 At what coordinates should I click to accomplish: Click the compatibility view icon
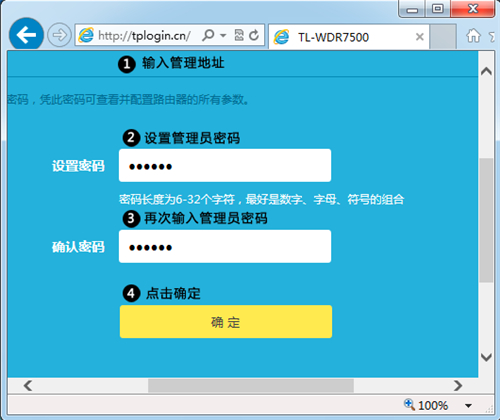click(x=239, y=35)
